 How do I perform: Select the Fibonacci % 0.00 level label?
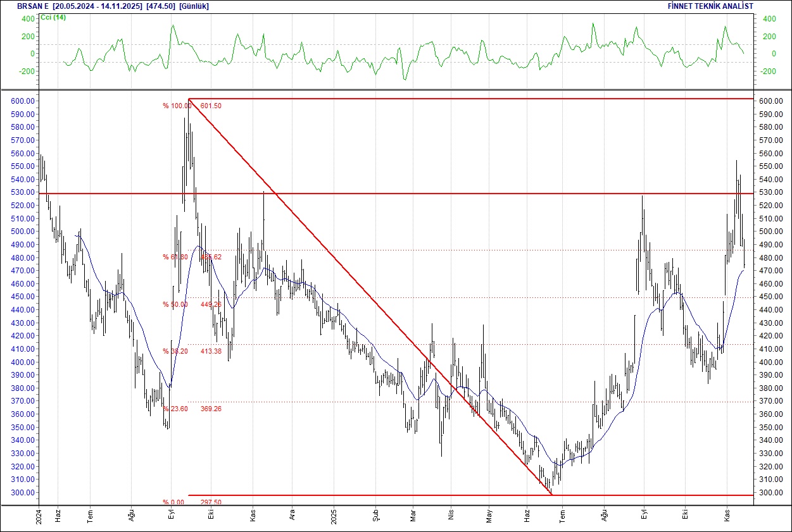tap(173, 502)
